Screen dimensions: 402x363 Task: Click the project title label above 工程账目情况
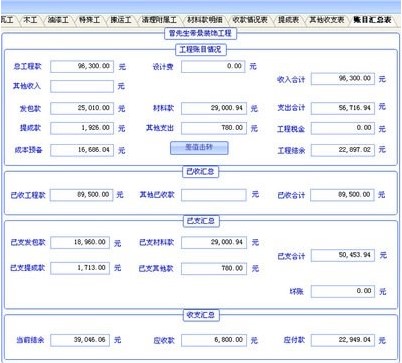[x=201, y=33]
